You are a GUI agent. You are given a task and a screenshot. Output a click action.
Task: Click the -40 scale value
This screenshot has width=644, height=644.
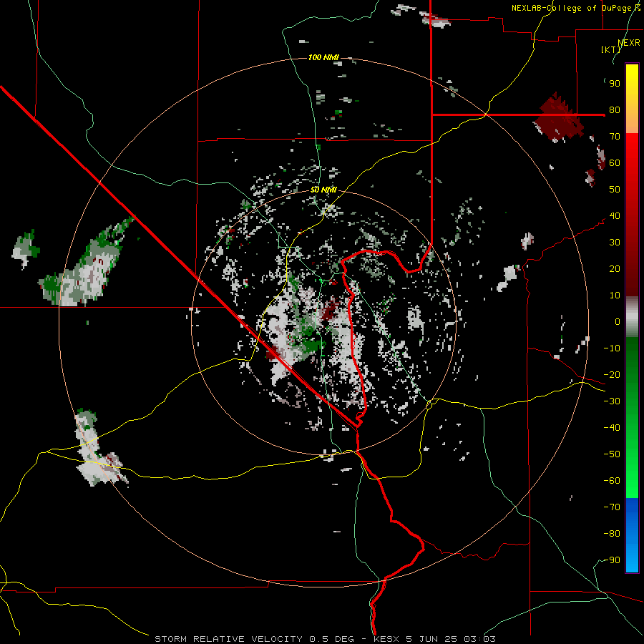tap(612, 428)
